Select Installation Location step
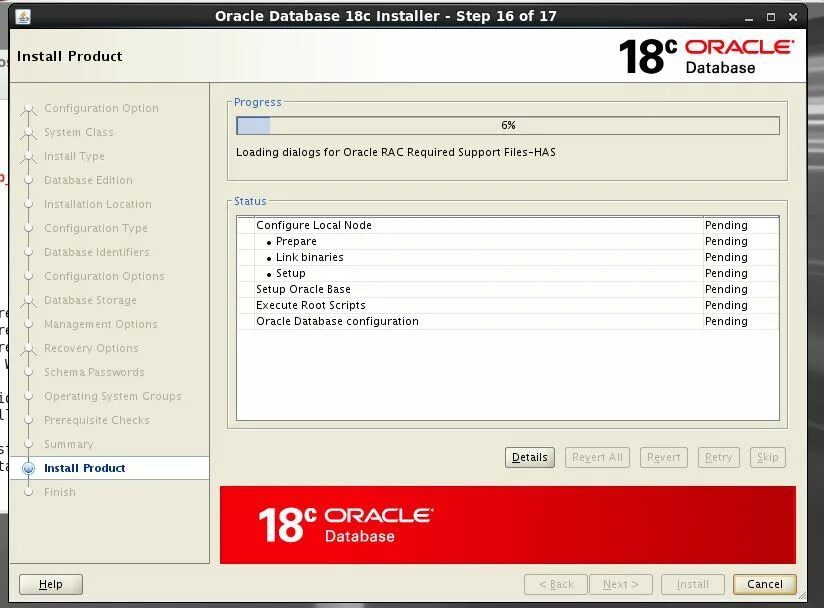The image size is (824, 608). (98, 204)
